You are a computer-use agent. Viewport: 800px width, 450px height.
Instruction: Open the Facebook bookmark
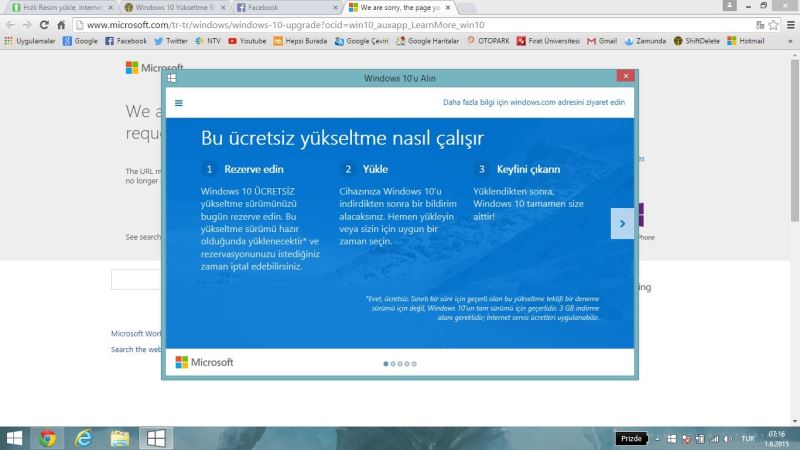click(126, 41)
